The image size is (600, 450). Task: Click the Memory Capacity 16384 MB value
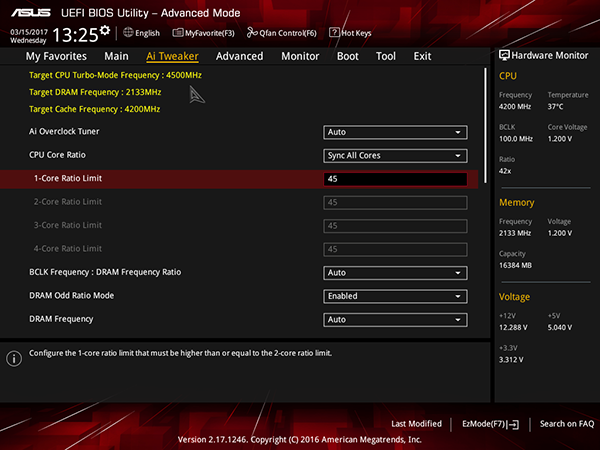515,266
